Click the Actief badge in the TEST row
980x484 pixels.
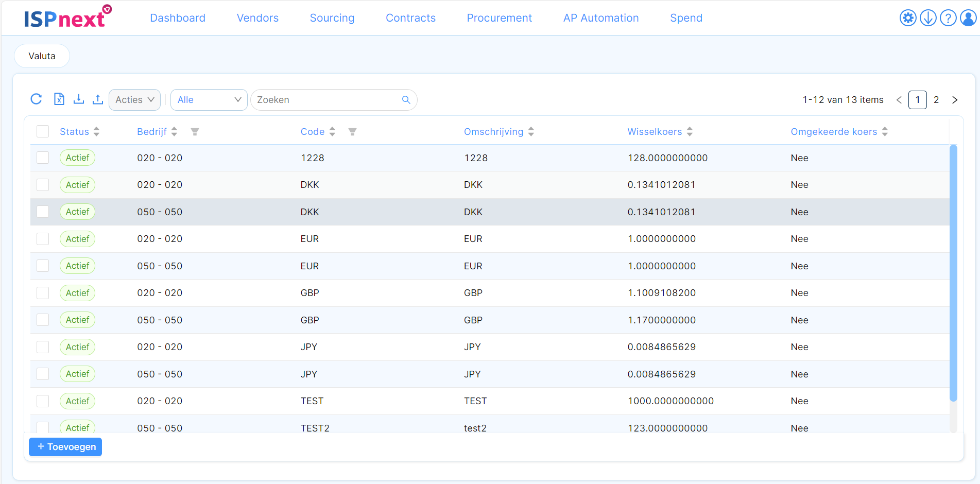click(x=78, y=401)
